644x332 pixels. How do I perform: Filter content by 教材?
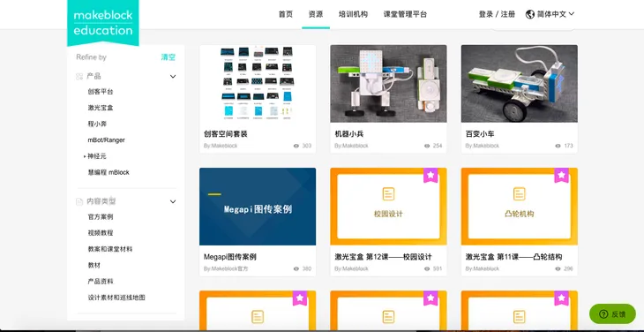pos(94,265)
